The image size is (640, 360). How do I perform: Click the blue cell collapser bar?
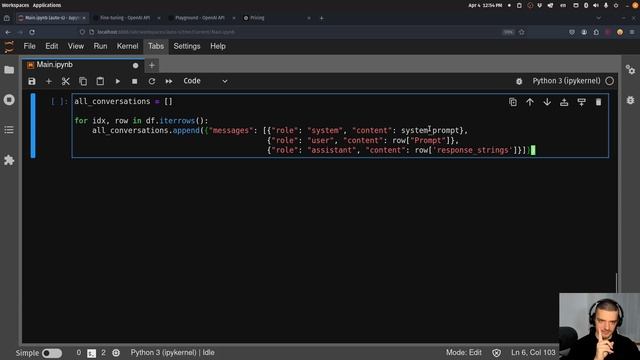click(33, 125)
